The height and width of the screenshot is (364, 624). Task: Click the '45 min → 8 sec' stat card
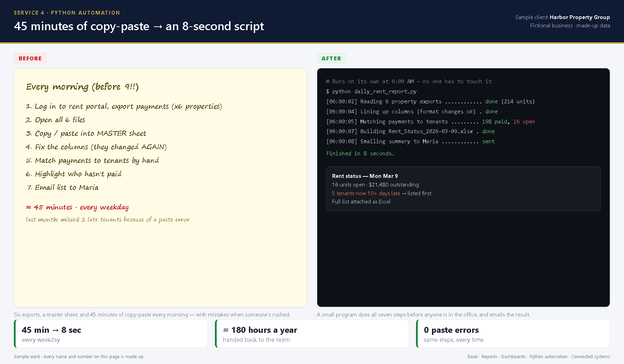(111, 334)
